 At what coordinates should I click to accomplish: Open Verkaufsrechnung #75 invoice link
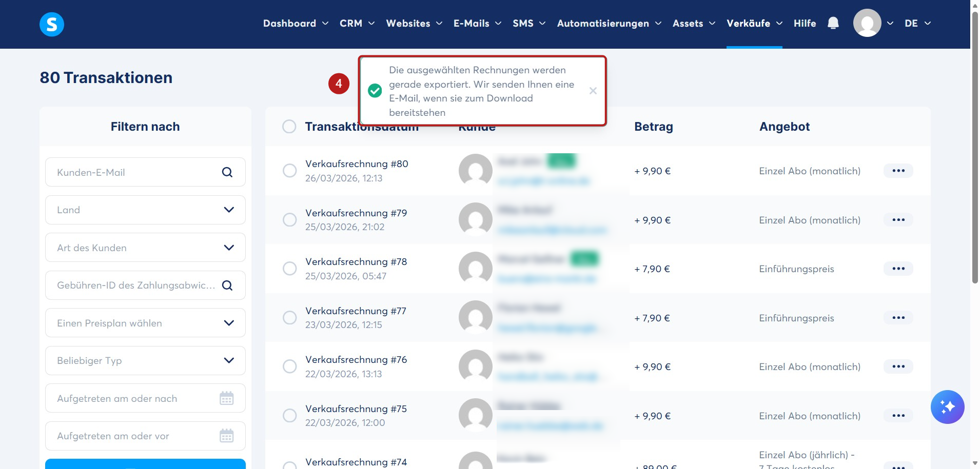356,409
